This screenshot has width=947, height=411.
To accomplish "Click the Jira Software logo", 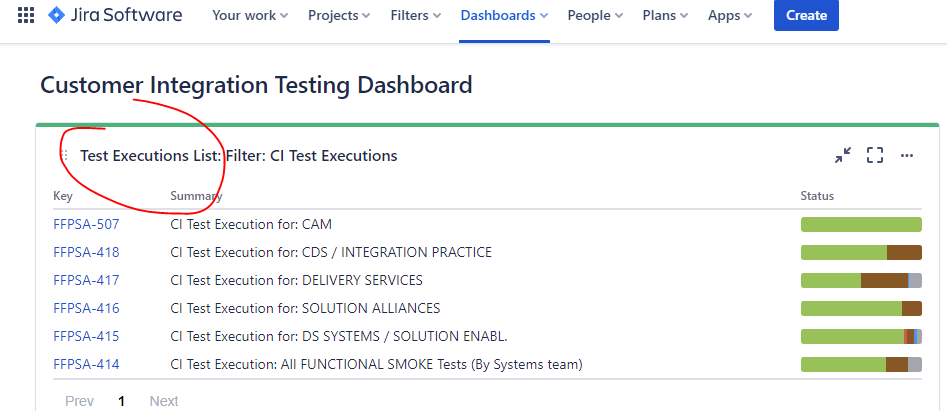I will (x=115, y=15).
